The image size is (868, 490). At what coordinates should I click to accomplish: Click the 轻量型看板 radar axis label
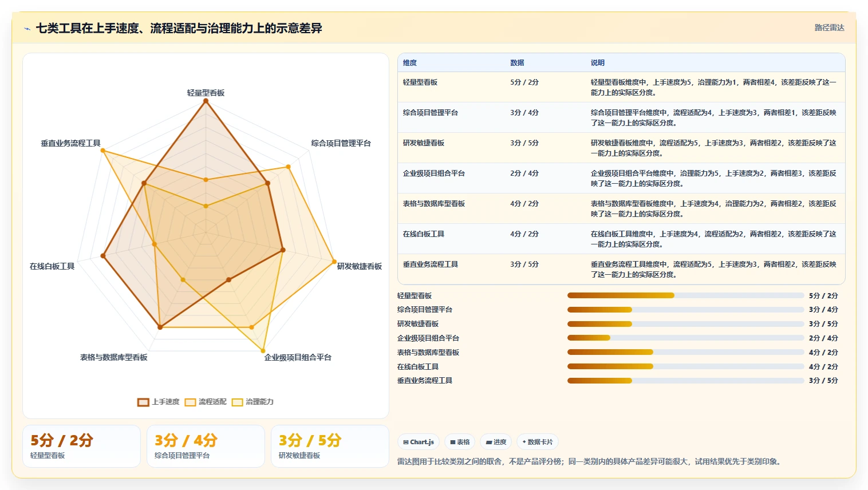[x=206, y=93]
